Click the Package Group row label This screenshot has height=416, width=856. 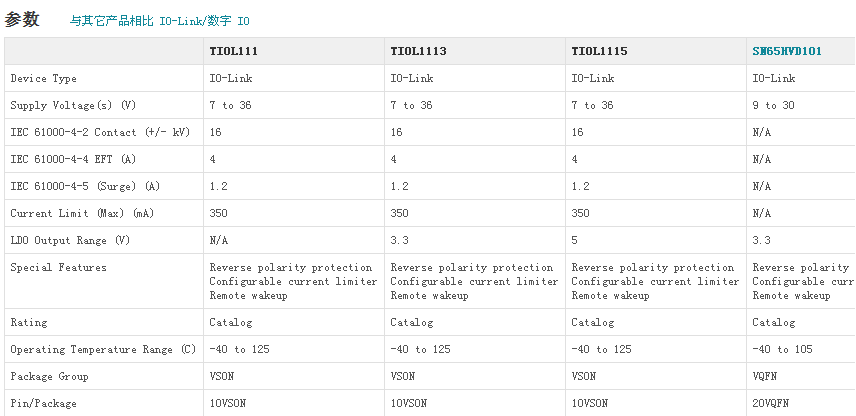pos(49,376)
